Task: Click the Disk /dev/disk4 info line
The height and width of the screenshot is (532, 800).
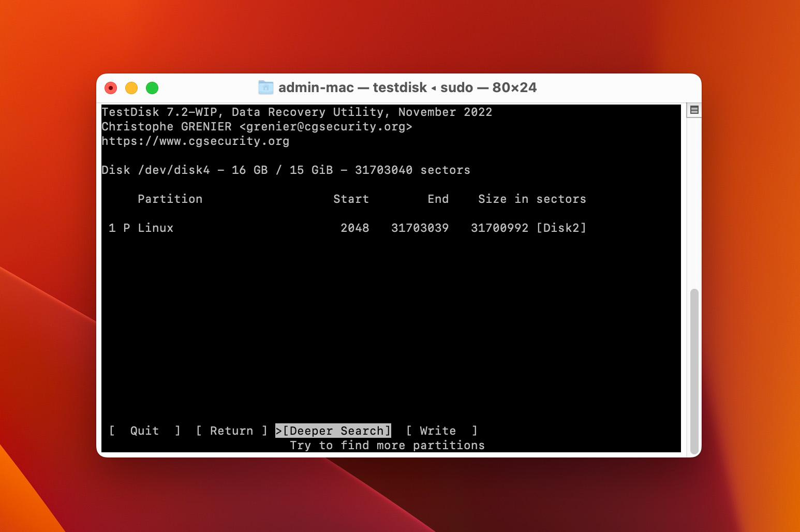Action: pyautogui.click(x=286, y=170)
